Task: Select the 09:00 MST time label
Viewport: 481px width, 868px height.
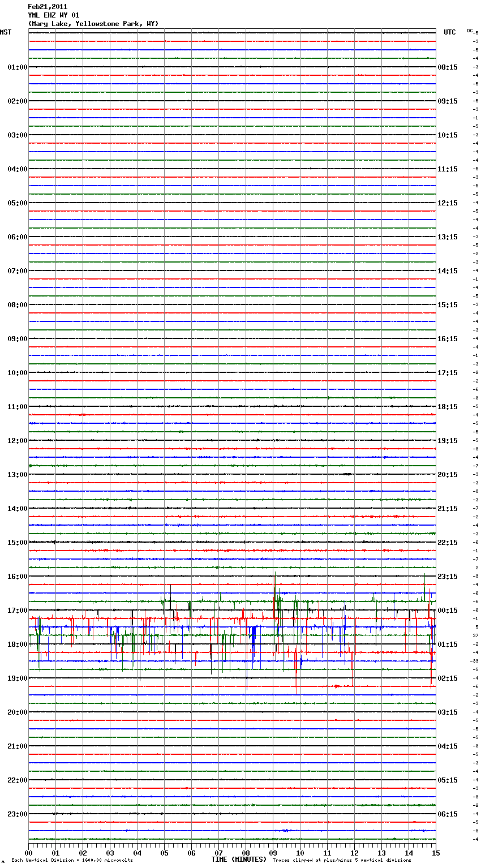Action: click(18, 339)
